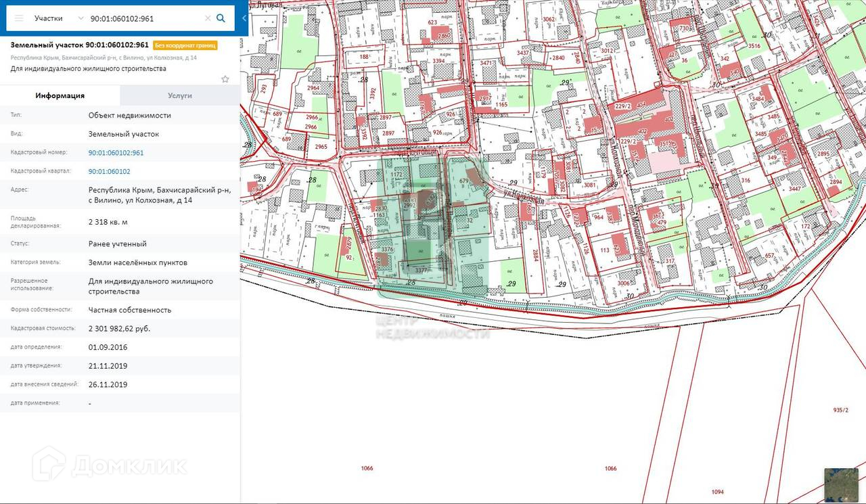Click the magnifier search icon

(x=221, y=18)
